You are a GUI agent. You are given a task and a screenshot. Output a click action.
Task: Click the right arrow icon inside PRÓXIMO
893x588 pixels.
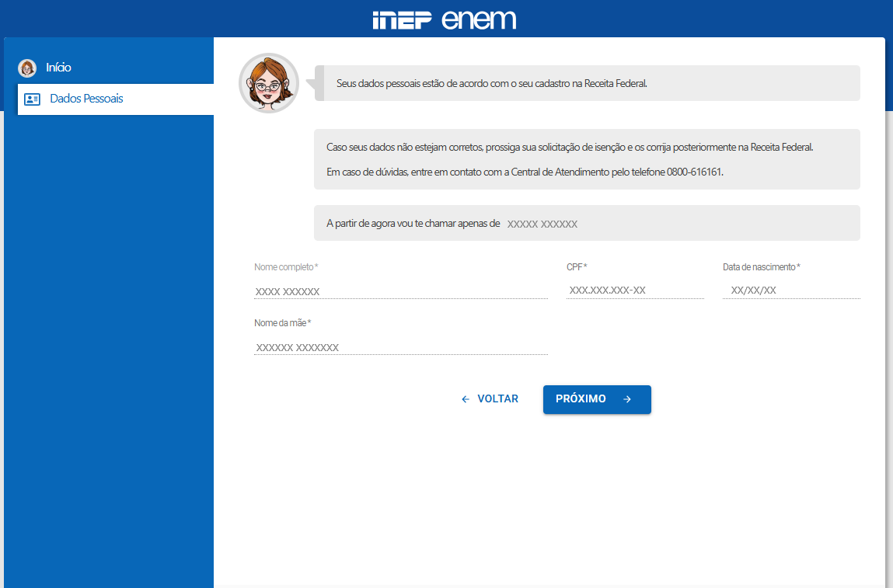pos(627,398)
